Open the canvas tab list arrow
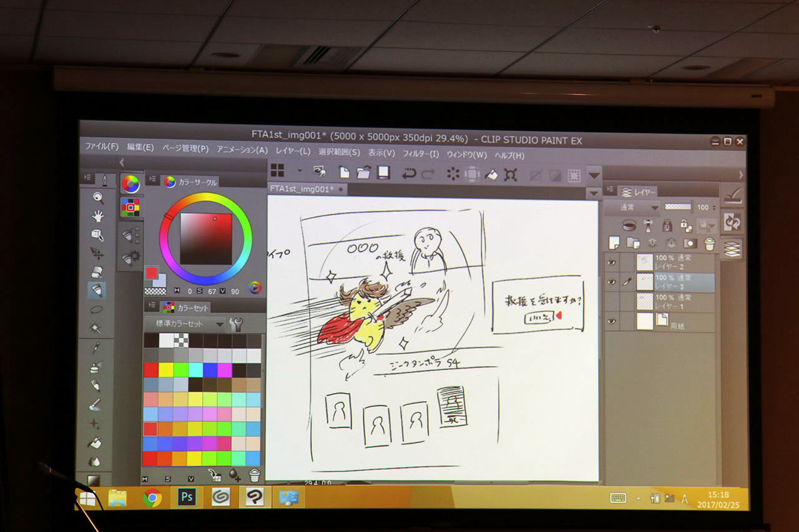 point(594,193)
